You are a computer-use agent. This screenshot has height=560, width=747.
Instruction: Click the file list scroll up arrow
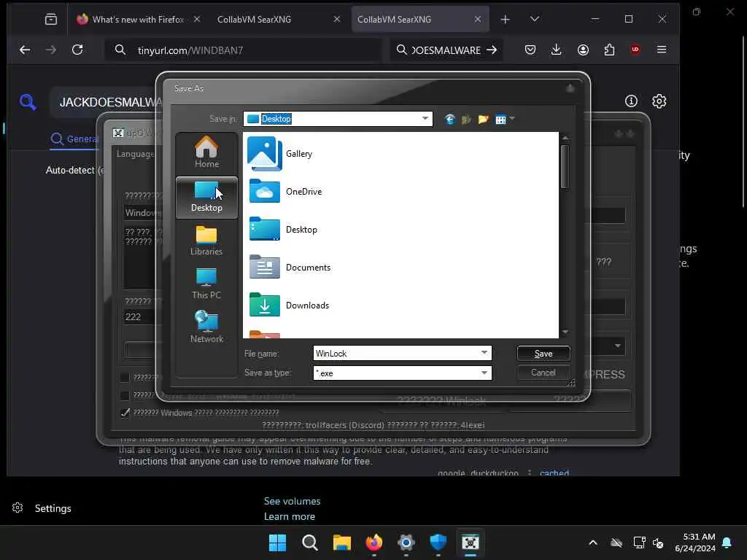click(x=565, y=138)
